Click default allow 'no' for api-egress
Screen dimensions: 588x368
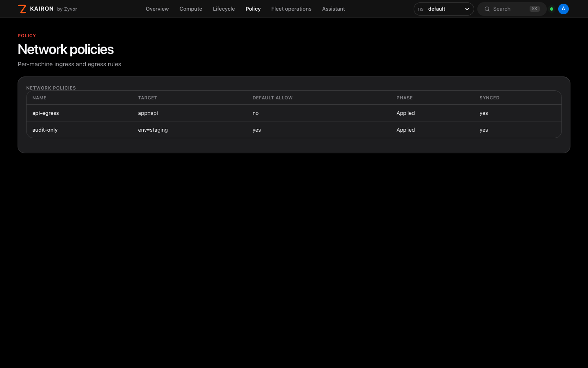click(256, 113)
